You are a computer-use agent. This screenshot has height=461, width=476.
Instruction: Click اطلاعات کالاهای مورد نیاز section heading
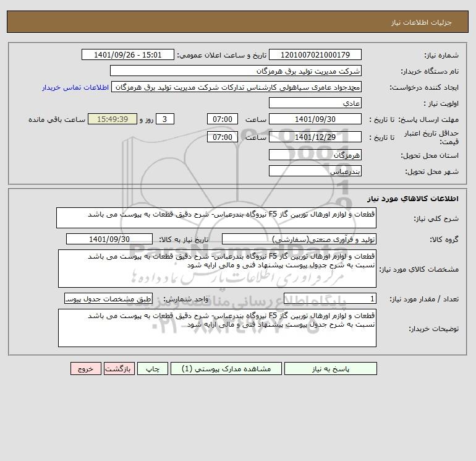(x=413, y=199)
